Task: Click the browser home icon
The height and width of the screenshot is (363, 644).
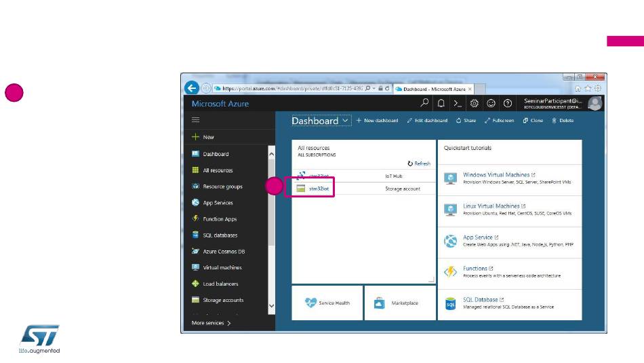Action: click(578, 88)
